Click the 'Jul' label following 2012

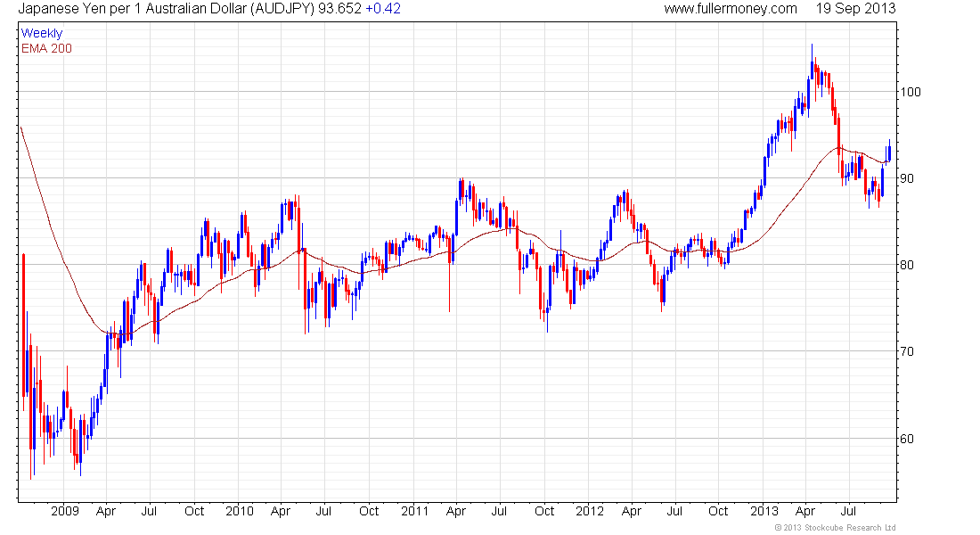coord(674,511)
